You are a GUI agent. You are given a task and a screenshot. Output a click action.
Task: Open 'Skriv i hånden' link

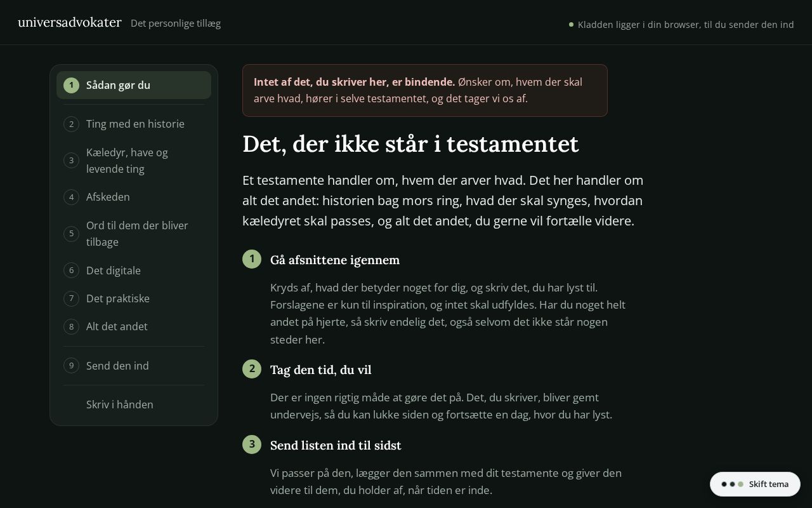[134, 404]
